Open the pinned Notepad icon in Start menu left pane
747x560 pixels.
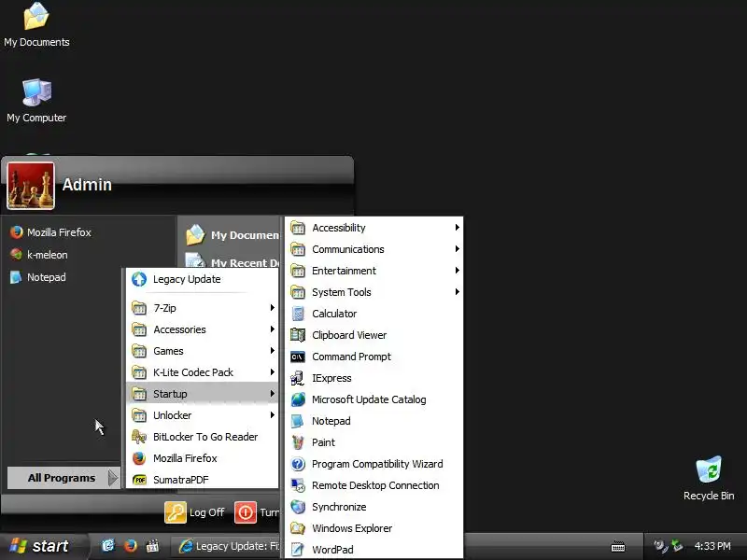pos(16,277)
